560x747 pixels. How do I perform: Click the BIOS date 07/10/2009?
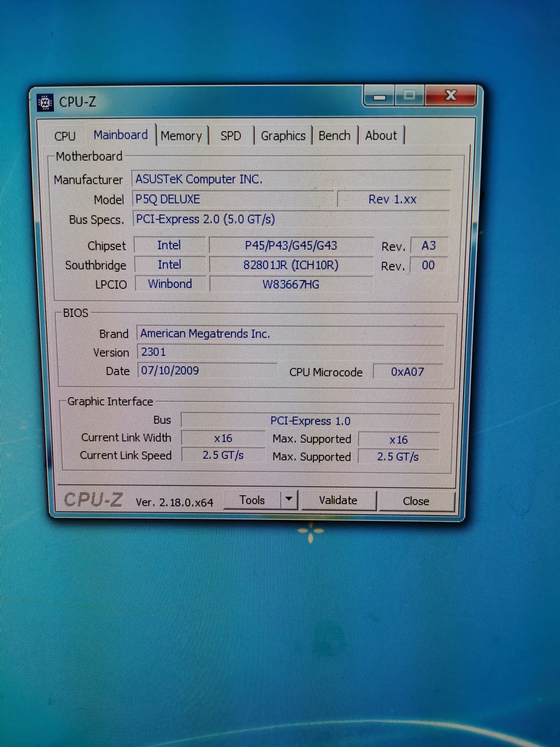click(207, 370)
